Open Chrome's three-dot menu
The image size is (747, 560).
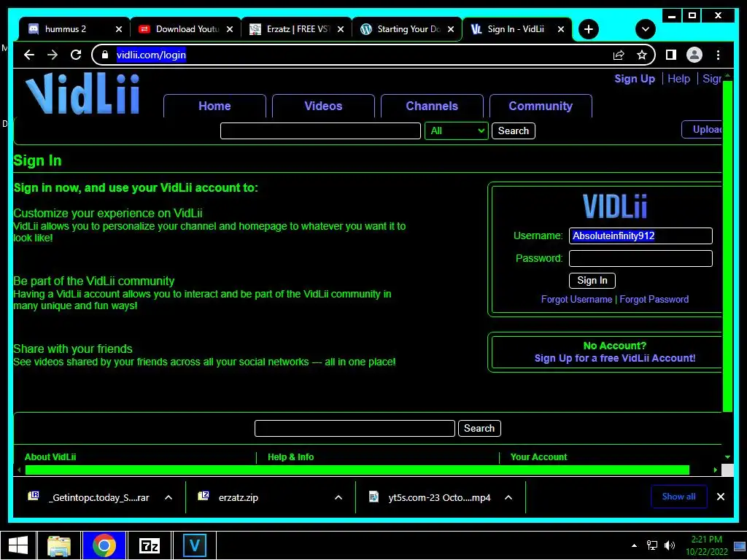click(718, 55)
